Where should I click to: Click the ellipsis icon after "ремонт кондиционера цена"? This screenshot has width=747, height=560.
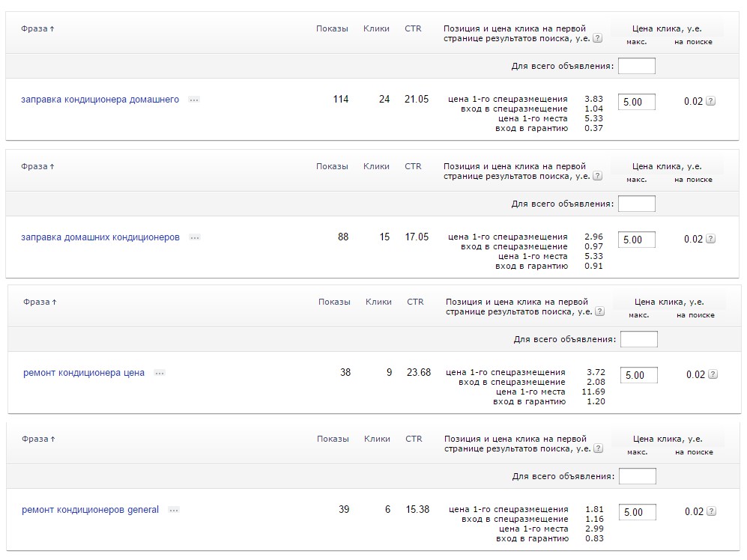pyautogui.click(x=159, y=373)
